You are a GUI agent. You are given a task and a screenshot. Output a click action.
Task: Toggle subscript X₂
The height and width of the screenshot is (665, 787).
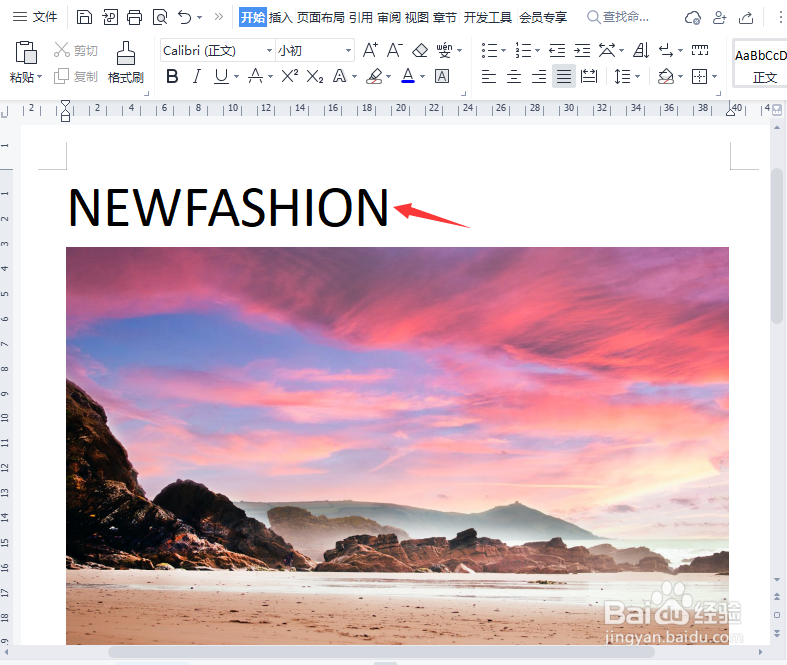pyautogui.click(x=315, y=76)
